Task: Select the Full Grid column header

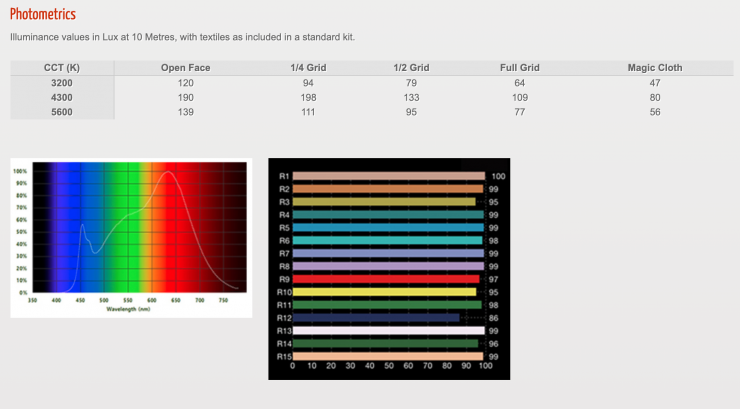Action: (519, 68)
